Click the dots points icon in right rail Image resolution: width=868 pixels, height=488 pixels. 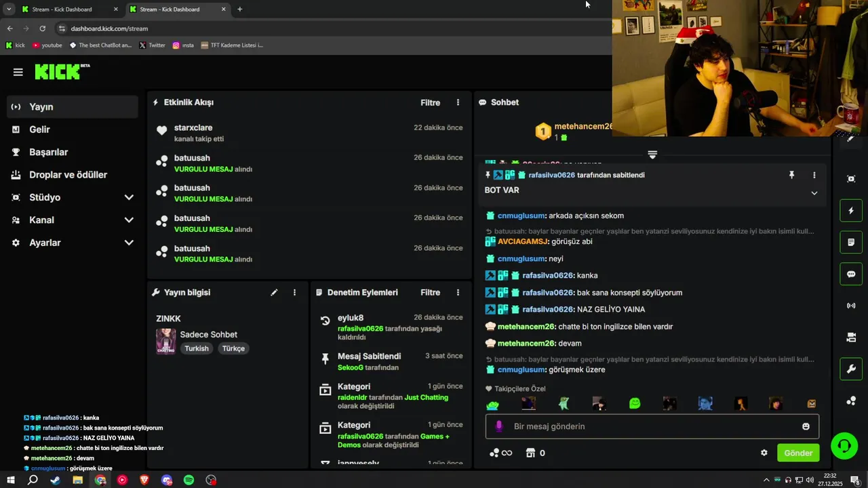pyautogui.click(x=851, y=401)
